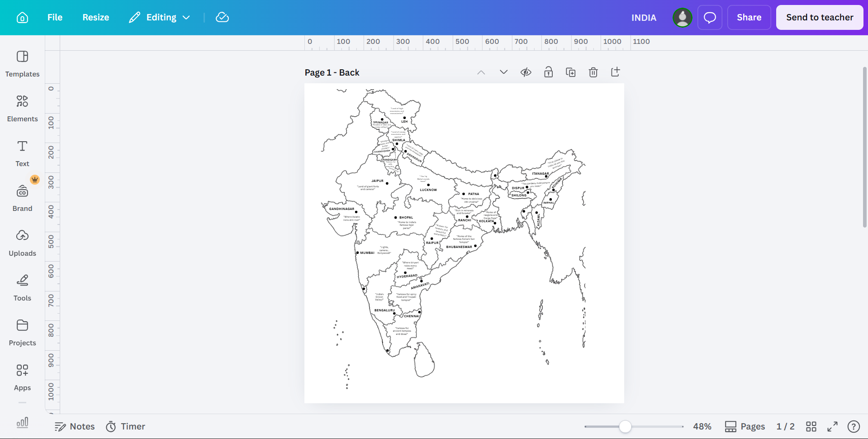Open the Notes panel
Image resolution: width=868 pixels, height=439 pixels.
[75, 426]
